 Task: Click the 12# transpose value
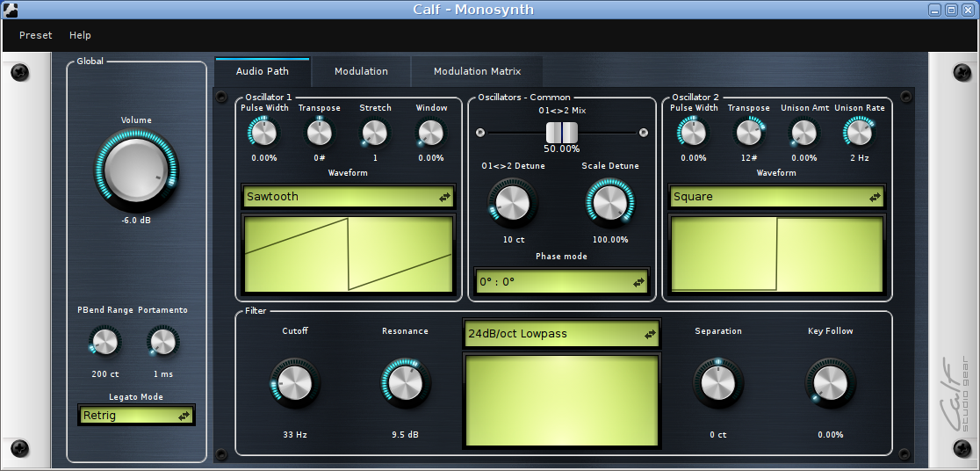point(749,158)
